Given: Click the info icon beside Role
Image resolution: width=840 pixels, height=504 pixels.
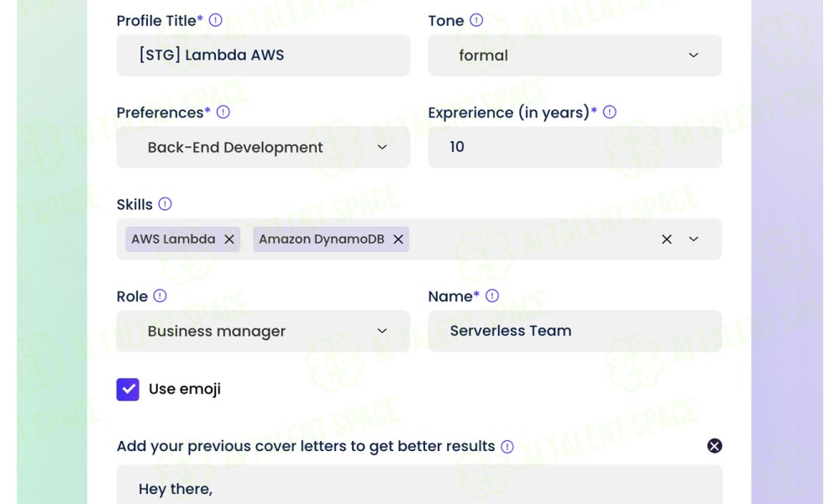Looking at the screenshot, I should click(x=160, y=297).
